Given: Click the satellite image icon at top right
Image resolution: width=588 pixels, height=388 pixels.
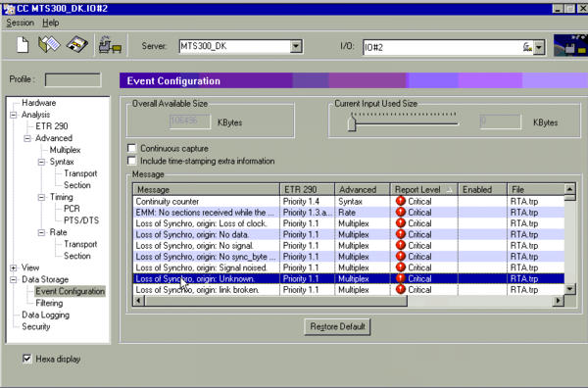Looking at the screenshot, I should 570,46.
